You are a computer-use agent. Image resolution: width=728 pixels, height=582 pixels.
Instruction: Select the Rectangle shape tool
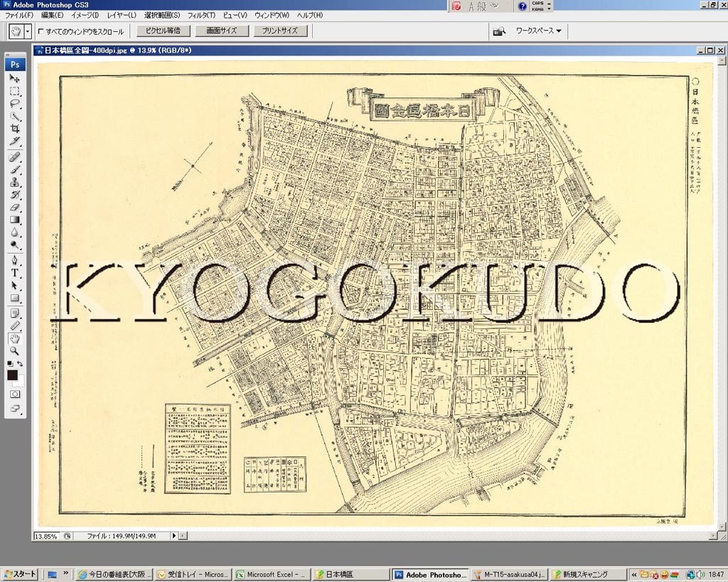[15, 298]
